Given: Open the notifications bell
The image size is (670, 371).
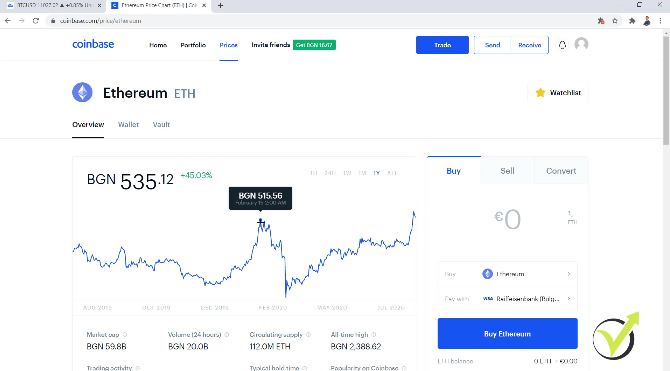Looking at the screenshot, I should click(562, 45).
